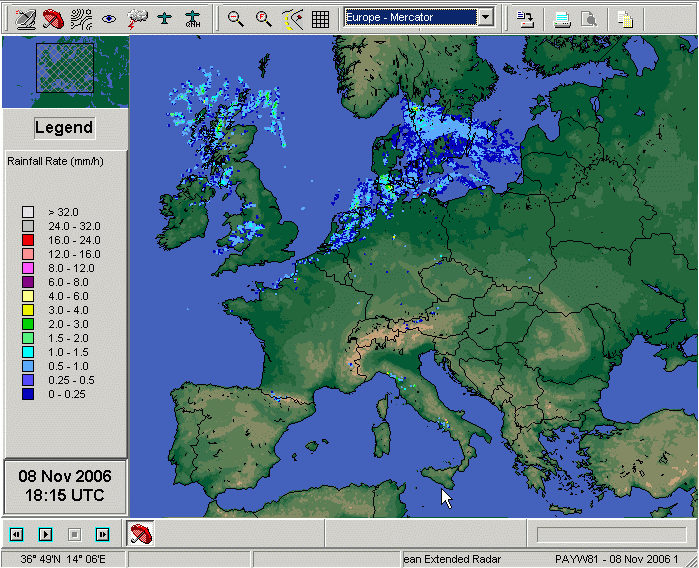Step back one animation frame
The image size is (699, 568).
coord(17,535)
